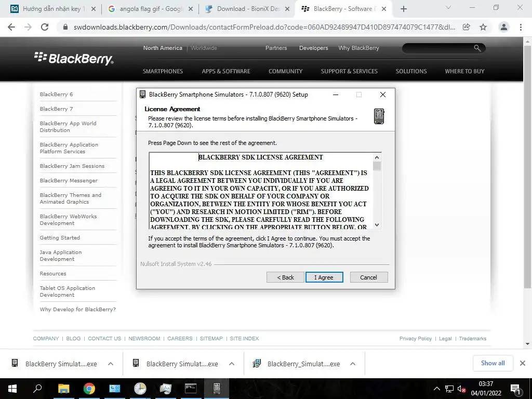Open Chrome three-dot menu
Image resolution: width=532 pixels, height=399 pixels.
(x=521, y=27)
